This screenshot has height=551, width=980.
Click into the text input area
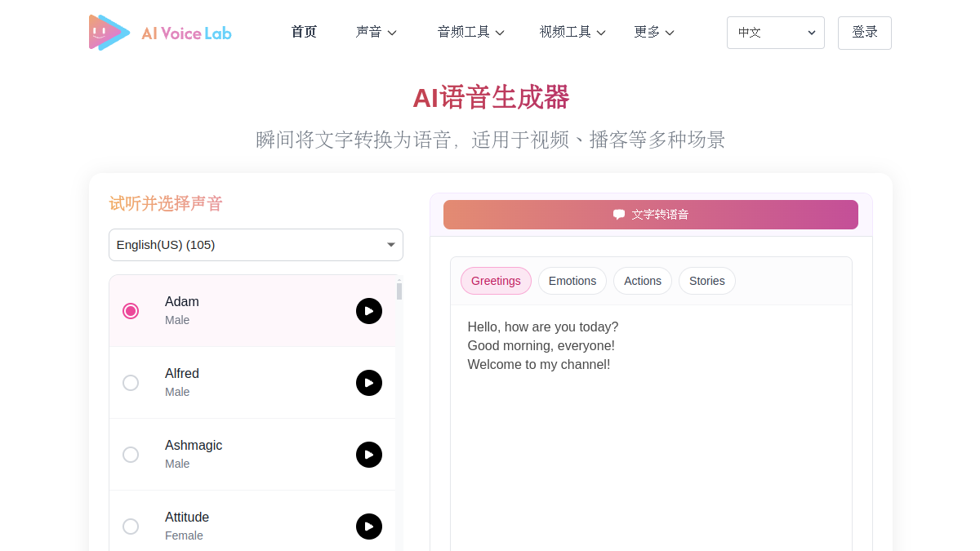point(651,429)
